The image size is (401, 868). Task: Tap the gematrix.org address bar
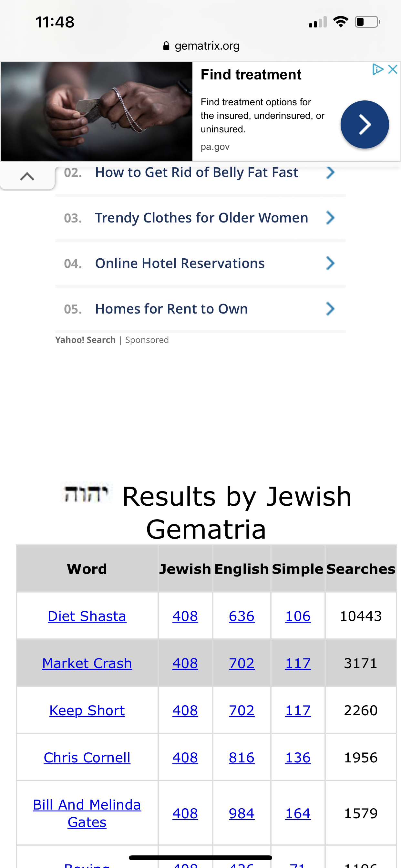[207, 46]
